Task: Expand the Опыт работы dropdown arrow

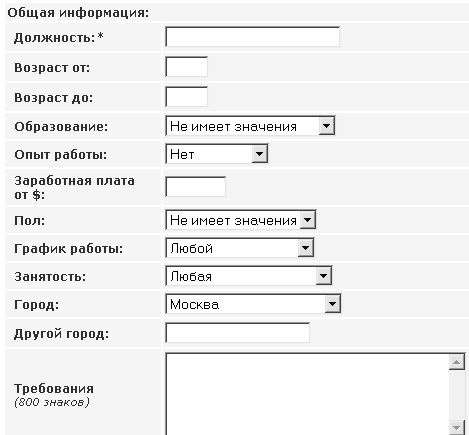Action: tap(259, 154)
